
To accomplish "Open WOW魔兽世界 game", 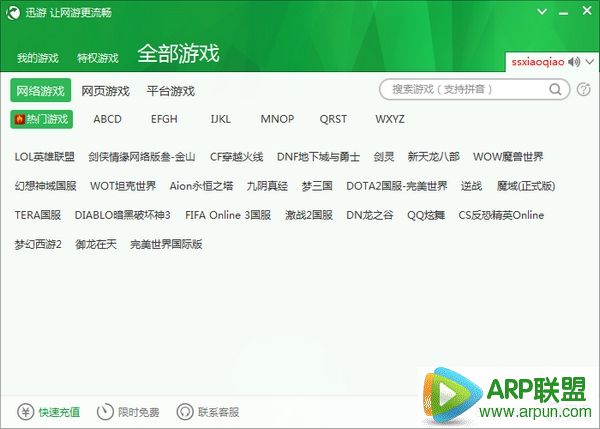I will [x=508, y=157].
